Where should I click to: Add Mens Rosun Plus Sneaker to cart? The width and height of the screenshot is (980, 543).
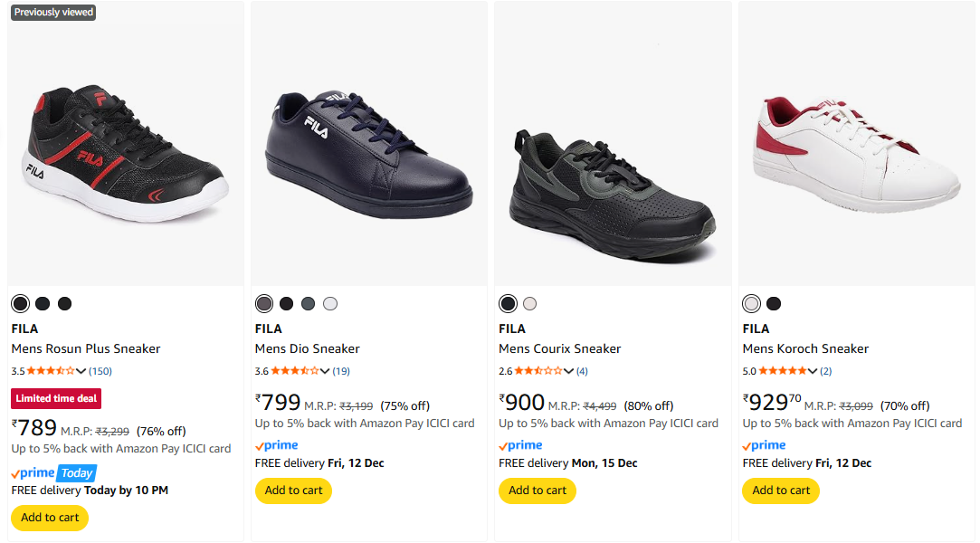click(50, 518)
